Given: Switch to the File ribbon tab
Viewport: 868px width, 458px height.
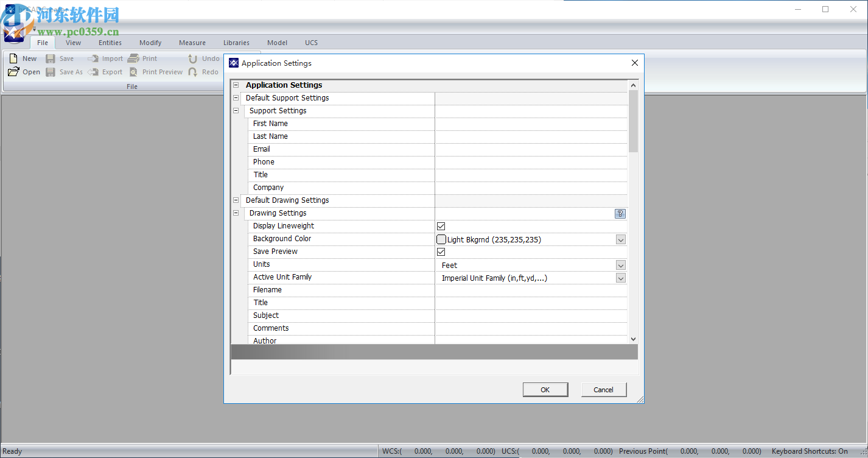Looking at the screenshot, I should 43,43.
